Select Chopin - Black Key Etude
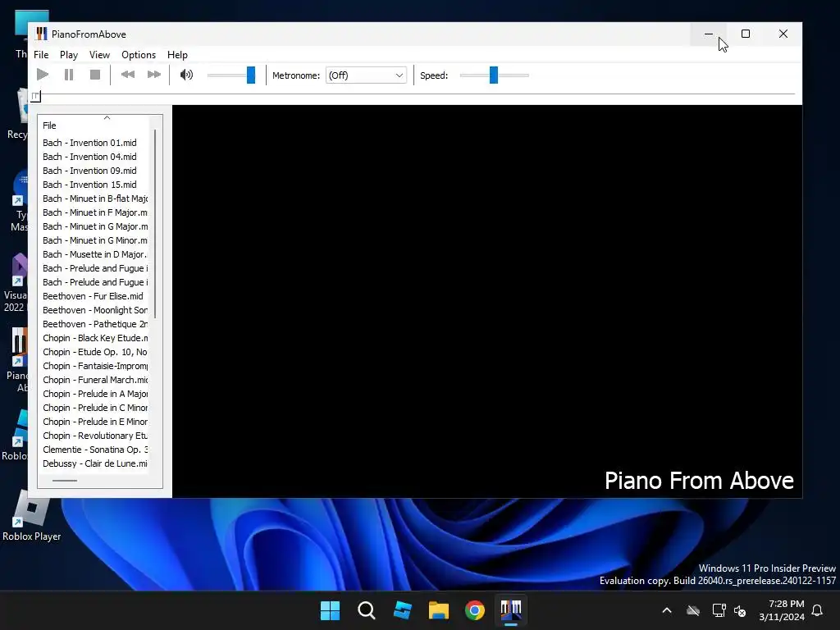Screen dimensions: 840x630 [x=94, y=337]
